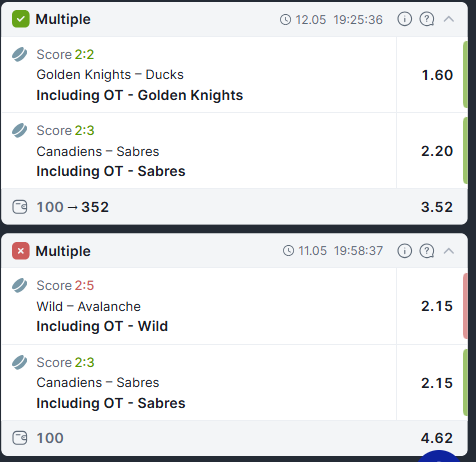Click the wallet icon in the lost bet footer

pos(20,438)
